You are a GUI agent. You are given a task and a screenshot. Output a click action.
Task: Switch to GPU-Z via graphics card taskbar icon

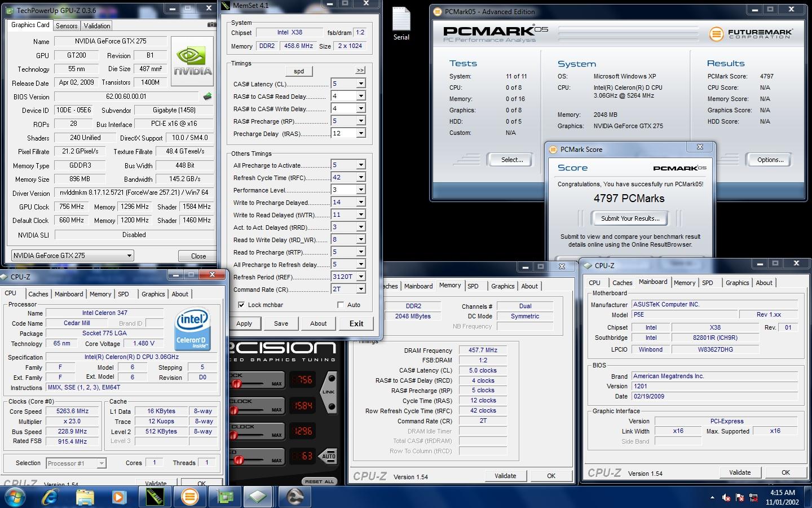pos(224,497)
